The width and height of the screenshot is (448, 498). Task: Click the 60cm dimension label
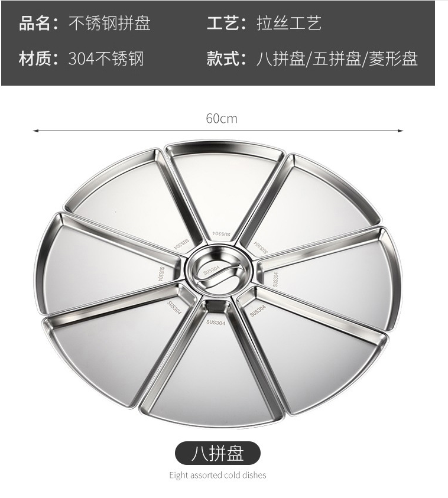click(x=222, y=119)
